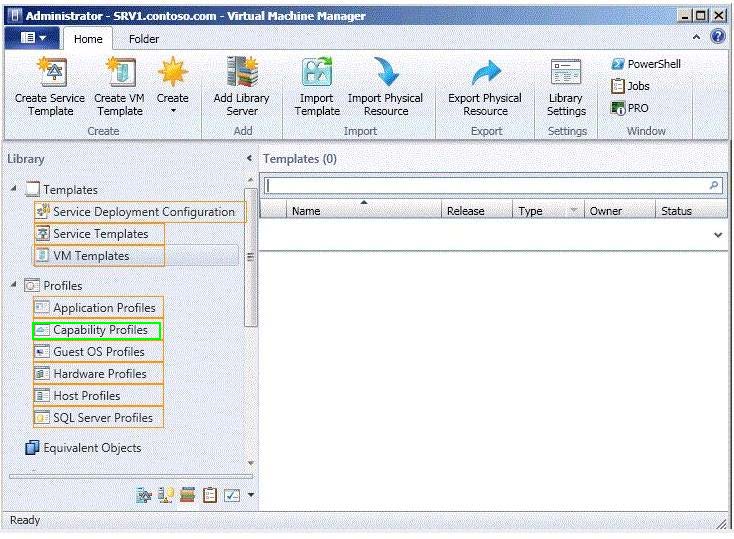
Task: Sort by the Release column header
Action: 477,211
